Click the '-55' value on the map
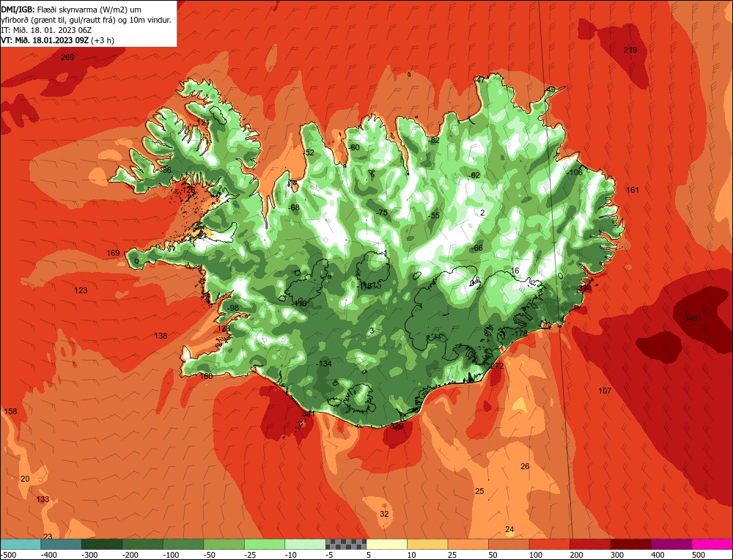Screen dimensions: 733x560 pyautogui.click(x=433, y=215)
